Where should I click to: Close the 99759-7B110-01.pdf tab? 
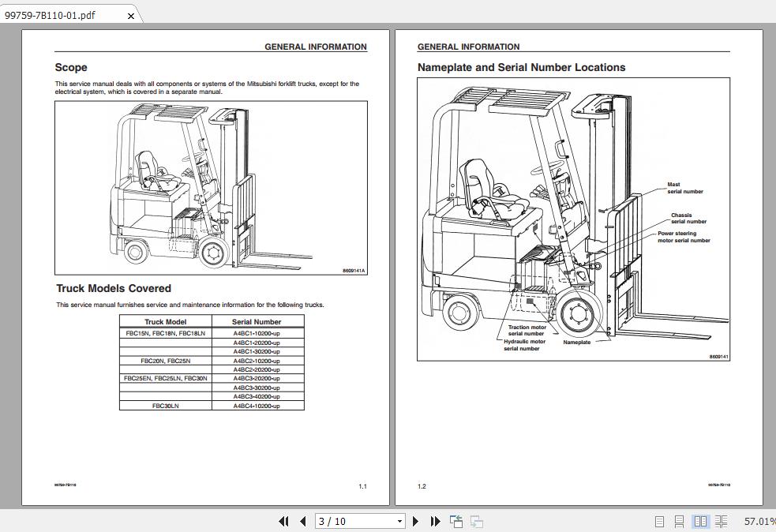(x=130, y=15)
